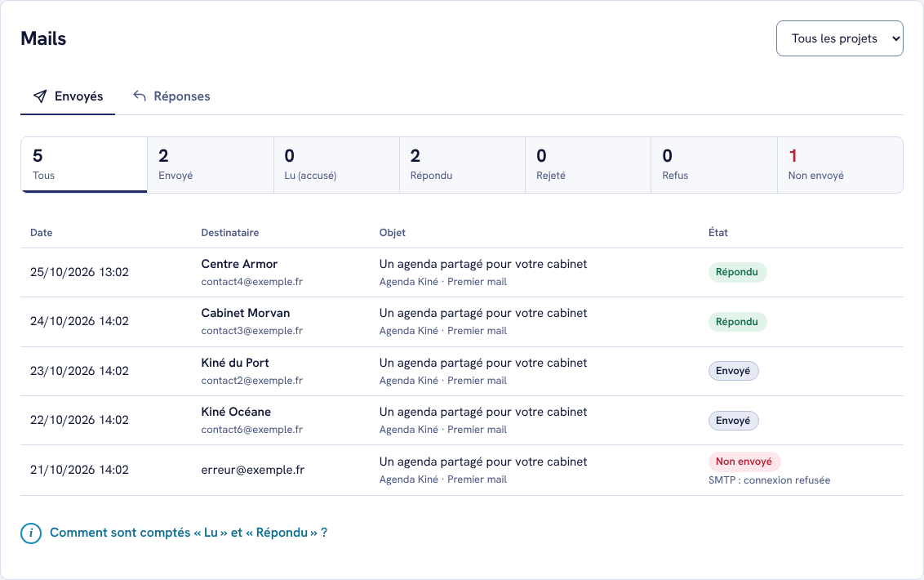Click the Envoyé badge on Kiné Océane row
This screenshot has height=580, width=924.
click(x=733, y=421)
